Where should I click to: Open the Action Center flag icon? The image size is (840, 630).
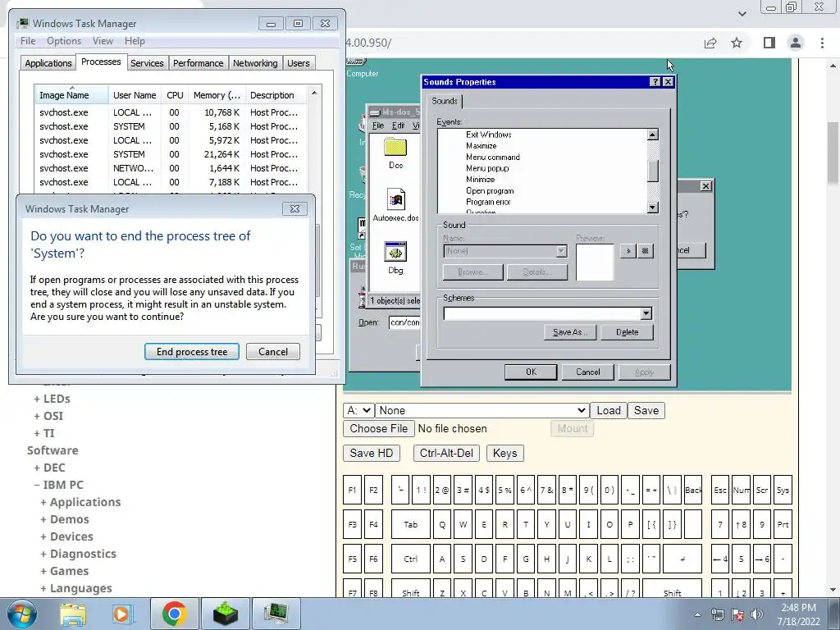tap(737, 614)
